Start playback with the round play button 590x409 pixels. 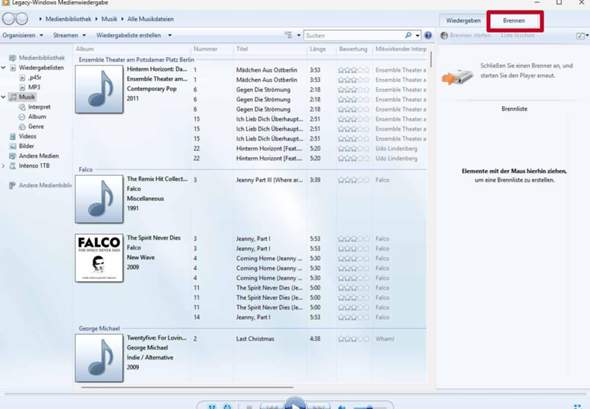(x=295, y=404)
